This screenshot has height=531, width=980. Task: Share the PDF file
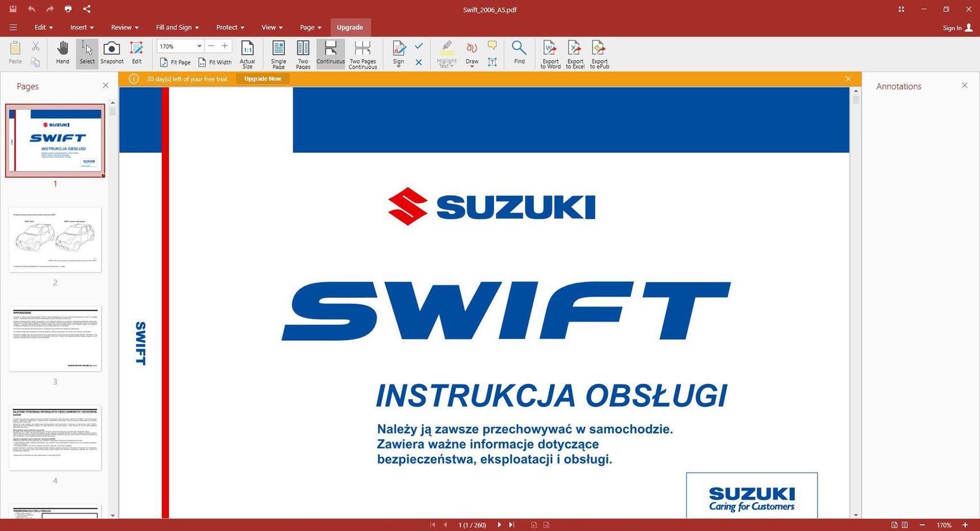pos(87,9)
